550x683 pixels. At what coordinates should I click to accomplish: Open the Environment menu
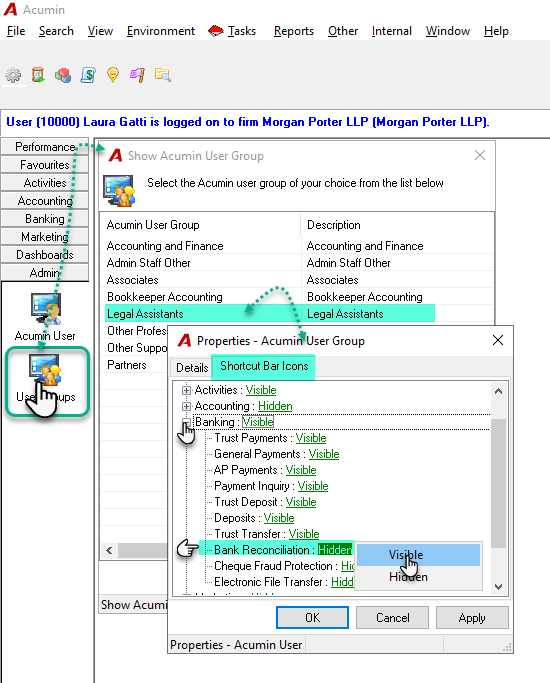pos(161,31)
